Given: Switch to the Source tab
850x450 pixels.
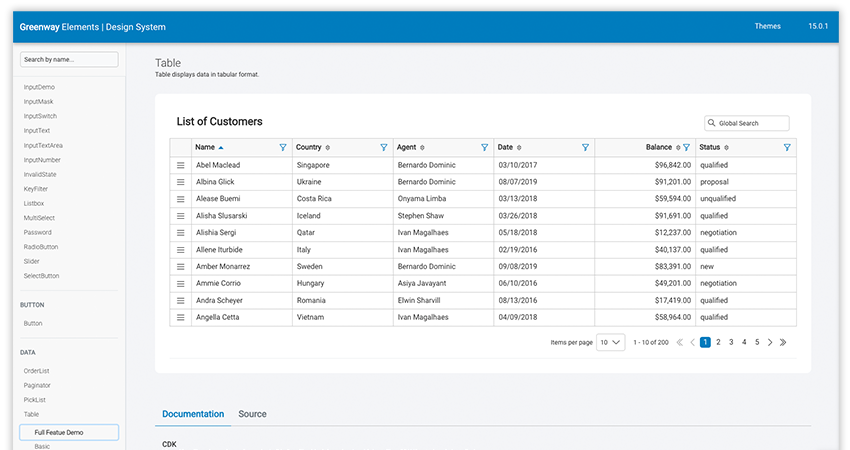Looking at the screenshot, I should click(x=252, y=414).
